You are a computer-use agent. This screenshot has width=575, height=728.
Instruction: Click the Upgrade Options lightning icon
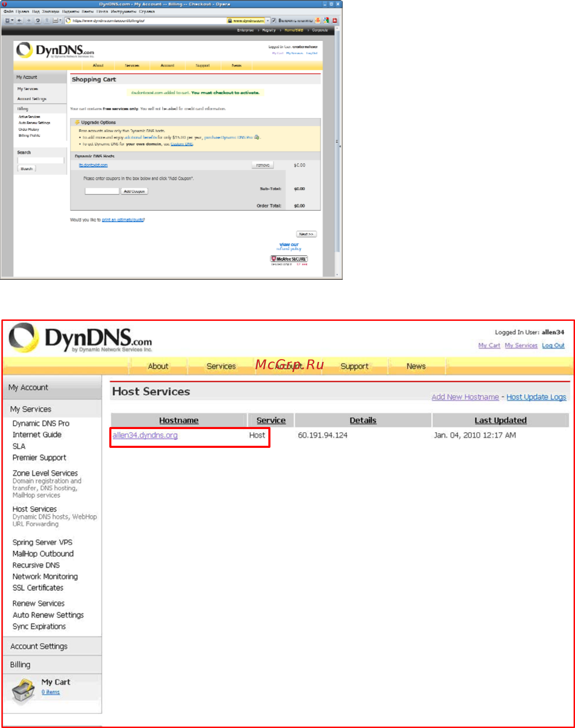tap(77, 122)
